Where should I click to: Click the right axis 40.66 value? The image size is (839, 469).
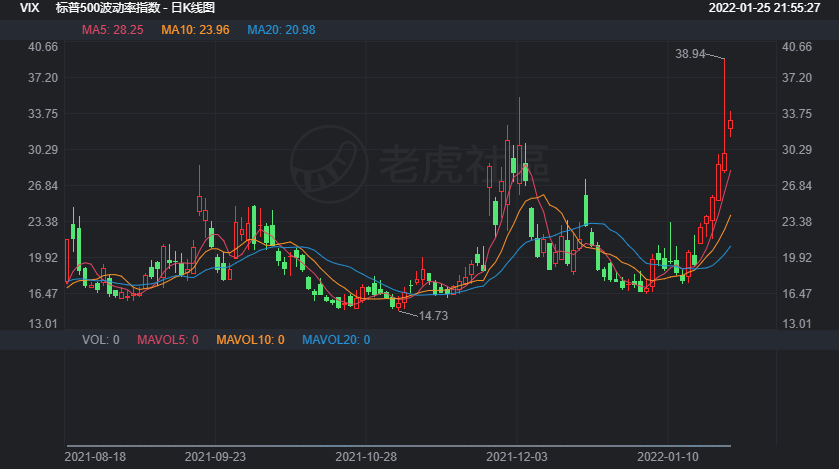[x=797, y=47]
